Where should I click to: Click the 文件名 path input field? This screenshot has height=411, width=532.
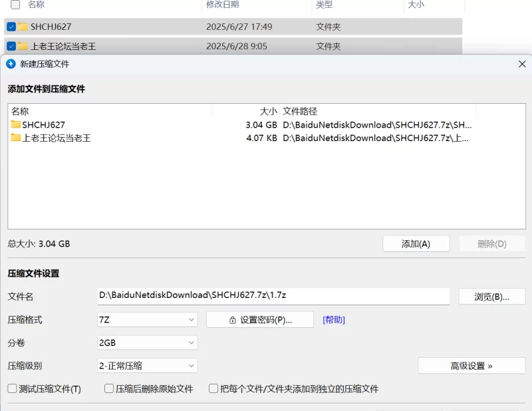pos(273,297)
